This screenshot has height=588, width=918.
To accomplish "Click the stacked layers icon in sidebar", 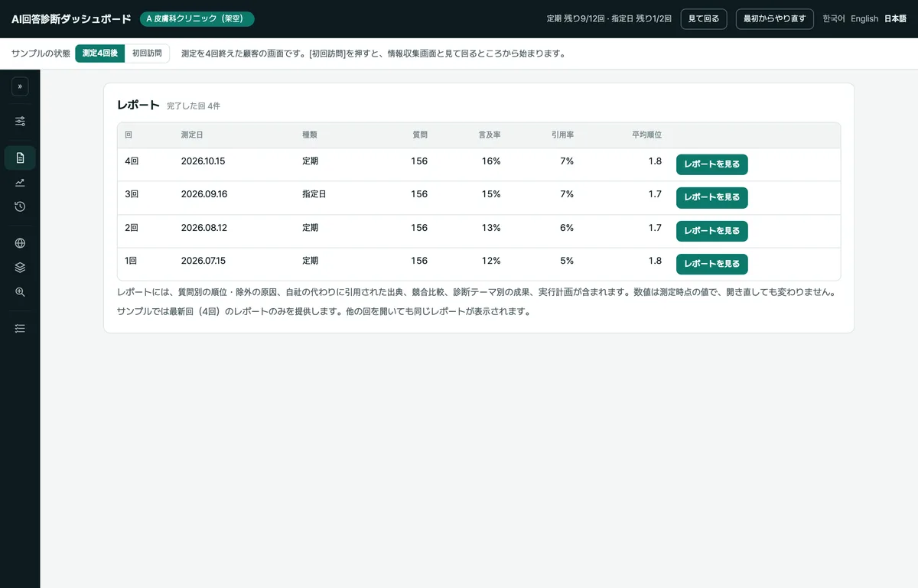I will (x=20, y=268).
